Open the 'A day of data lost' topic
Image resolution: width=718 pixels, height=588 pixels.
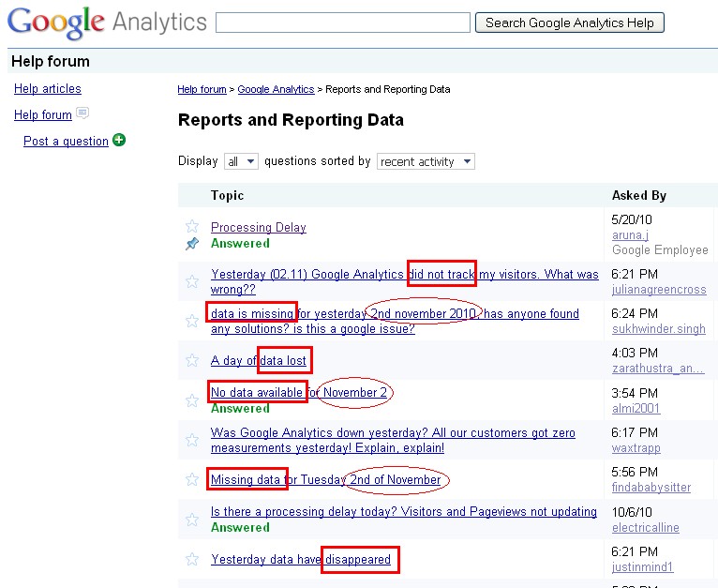(x=259, y=361)
